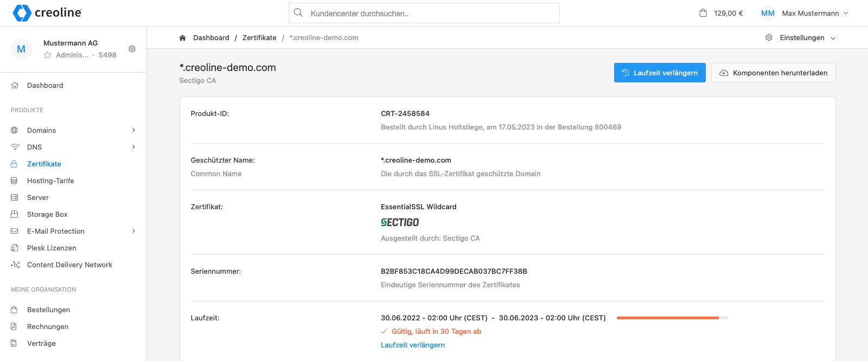Open the Einstellungen dropdown chevron

[833, 38]
